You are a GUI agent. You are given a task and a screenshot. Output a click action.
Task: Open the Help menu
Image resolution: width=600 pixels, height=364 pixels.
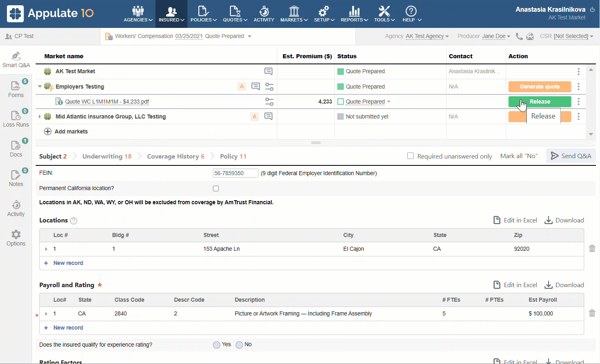[x=412, y=14]
